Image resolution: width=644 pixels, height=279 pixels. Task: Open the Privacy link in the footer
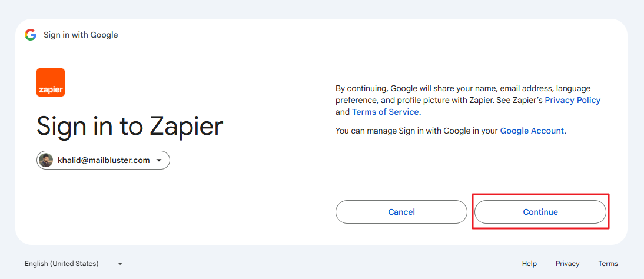[x=567, y=264]
